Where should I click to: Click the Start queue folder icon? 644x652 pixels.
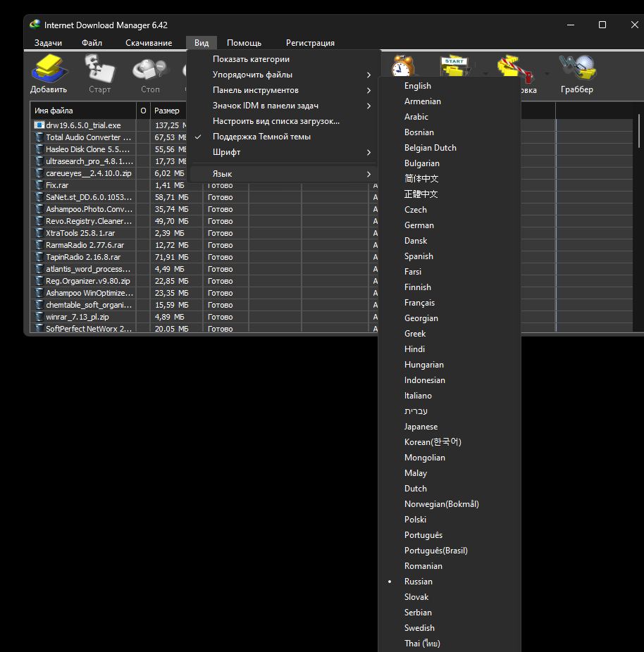pos(454,66)
